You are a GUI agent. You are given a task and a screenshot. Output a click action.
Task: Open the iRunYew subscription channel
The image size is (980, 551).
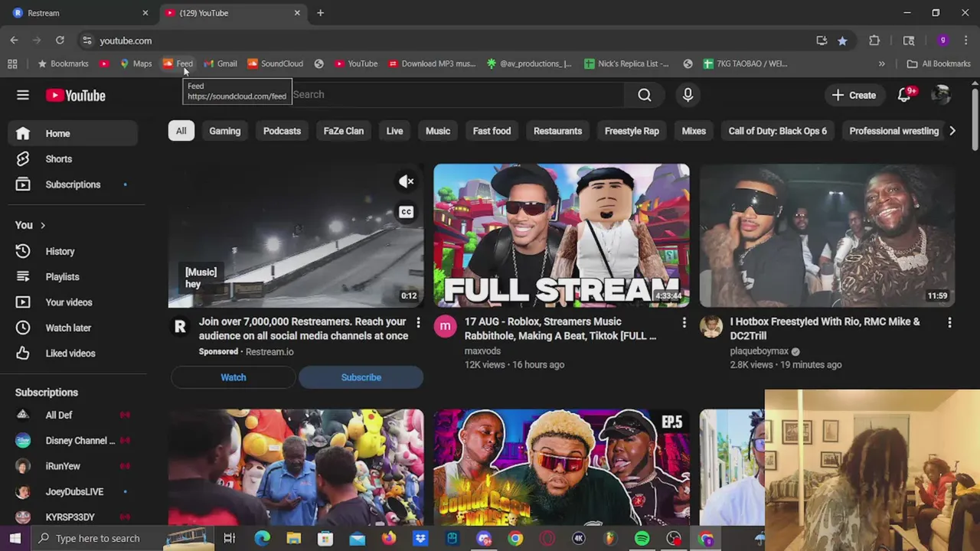point(73,466)
